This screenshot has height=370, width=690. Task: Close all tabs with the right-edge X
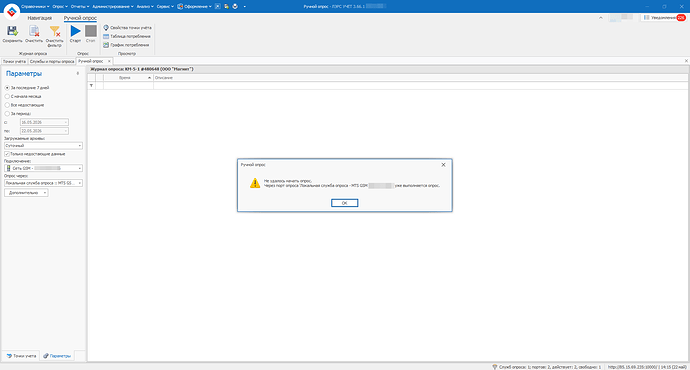tap(686, 61)
